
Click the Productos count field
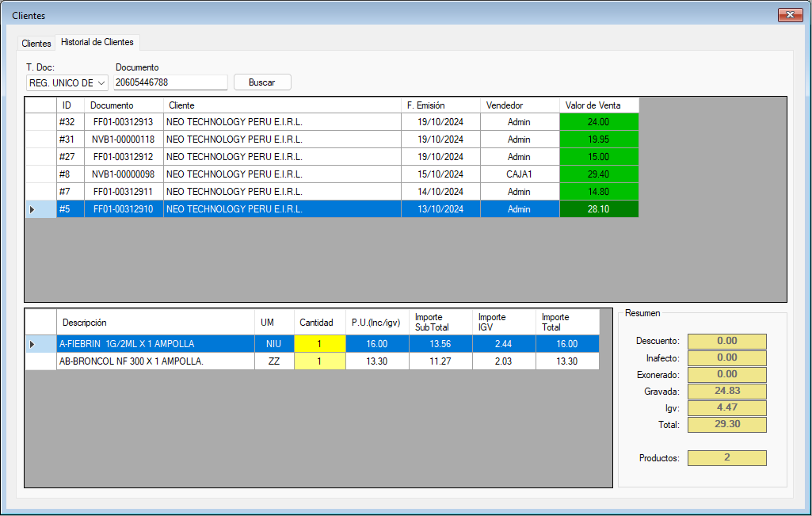726,458
